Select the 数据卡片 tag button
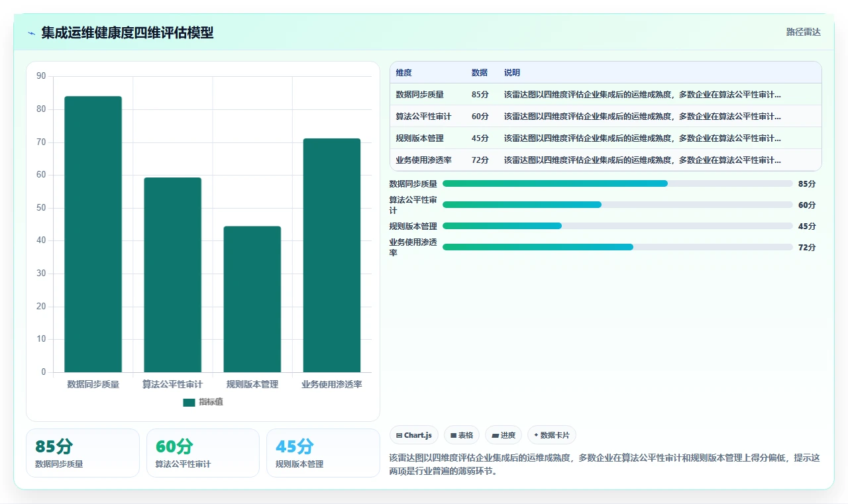 coord(552,435)
